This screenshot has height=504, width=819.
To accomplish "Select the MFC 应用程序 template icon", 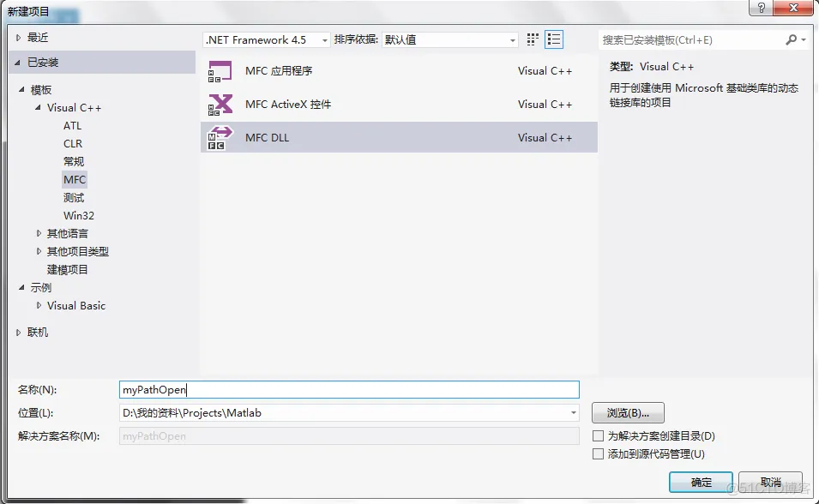I will point(220,71).
